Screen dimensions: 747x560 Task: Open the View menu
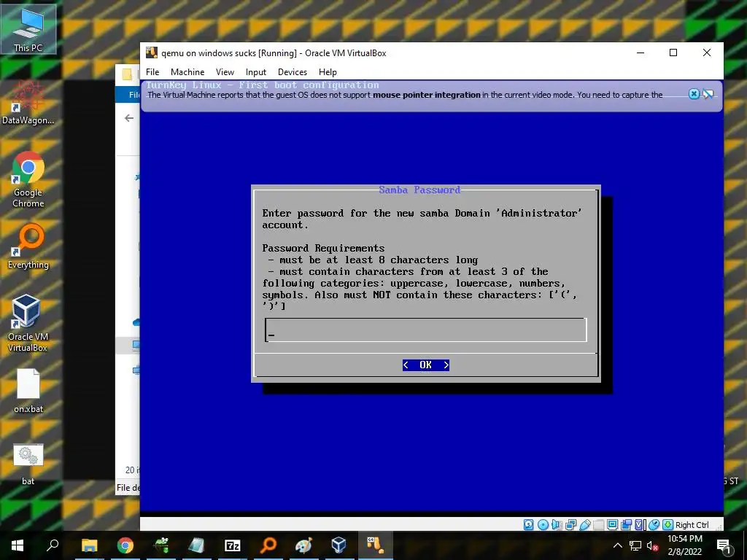point(225,72)
